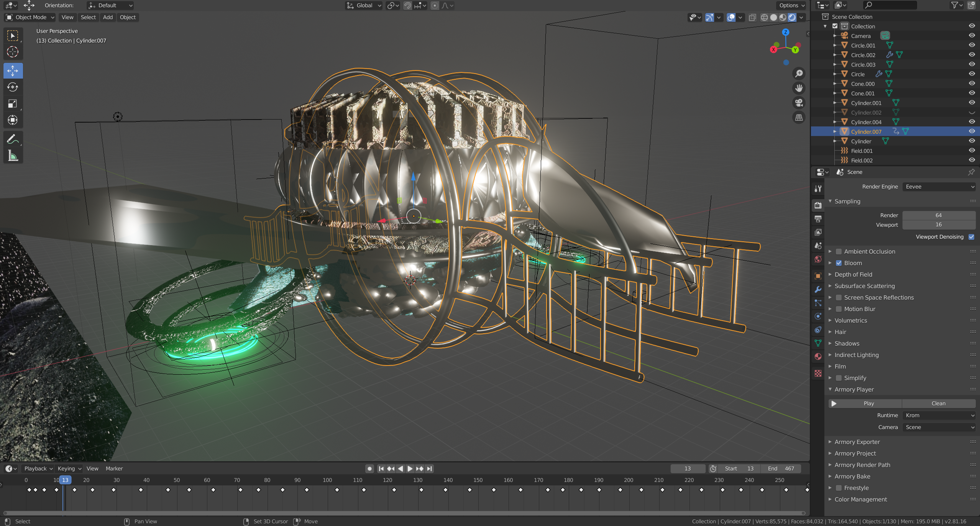Select the Scale tool

(13, 103)
